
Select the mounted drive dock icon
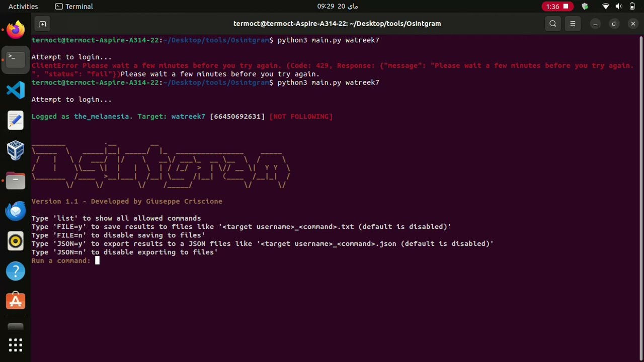tap(16, 327)
